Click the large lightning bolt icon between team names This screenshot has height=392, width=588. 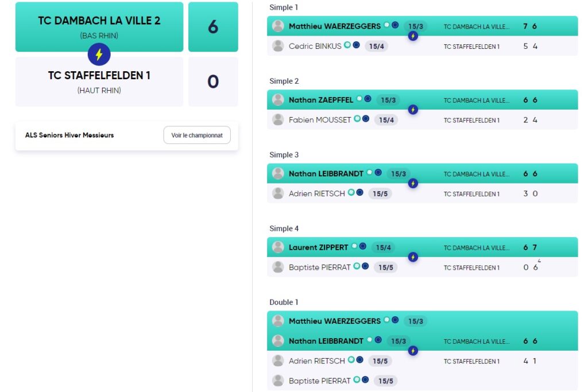pyautogui.click(x=99, y=55)
